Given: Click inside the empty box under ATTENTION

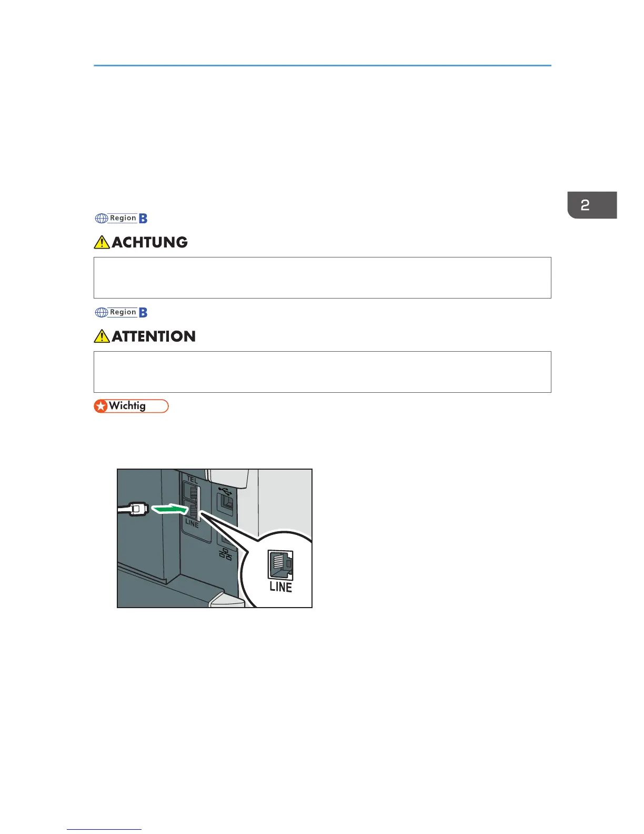Looking at the screenshot, I should [322, 372].
